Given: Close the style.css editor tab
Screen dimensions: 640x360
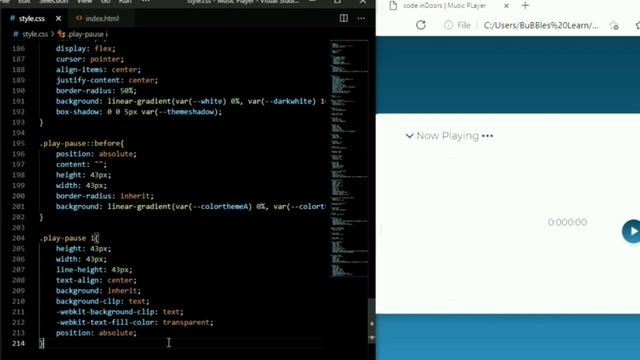Looking at the screenshot, I should click(x=58, y=18).
